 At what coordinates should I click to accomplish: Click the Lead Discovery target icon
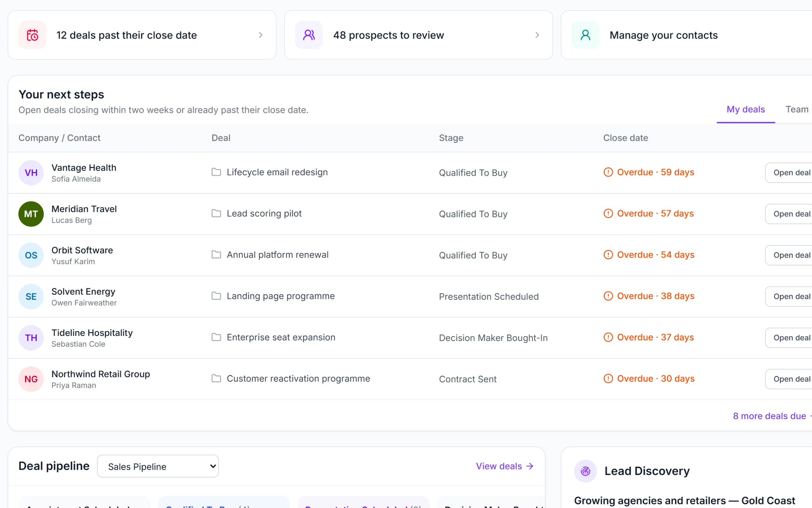[586, 471]
